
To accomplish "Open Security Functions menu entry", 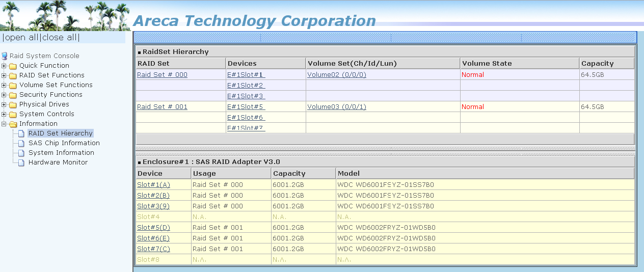I will (x=51, y=95).
